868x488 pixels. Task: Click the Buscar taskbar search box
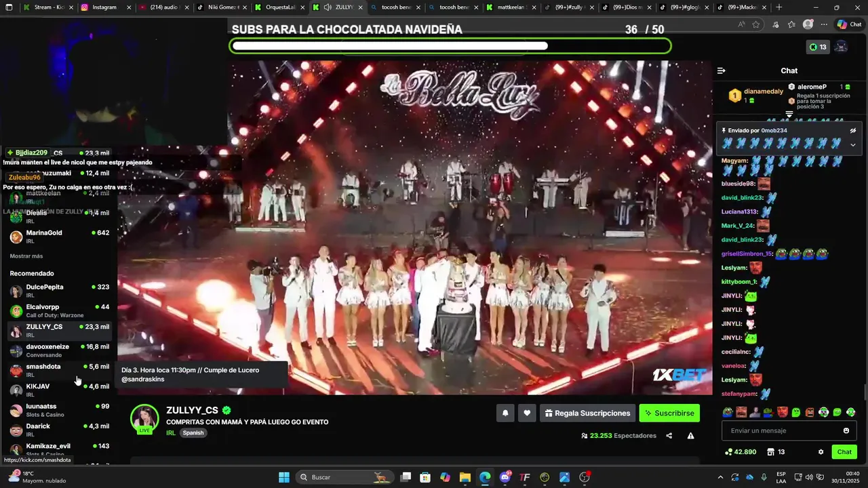[345, 477]
